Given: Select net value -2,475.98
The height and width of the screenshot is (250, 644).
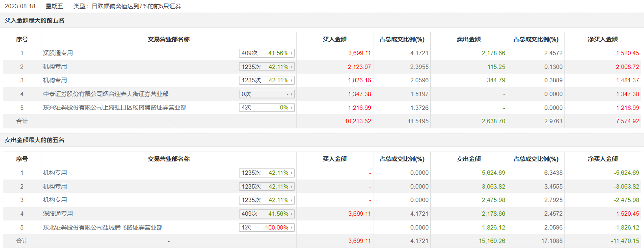Looking at the screenshot, I should point(626,200).
